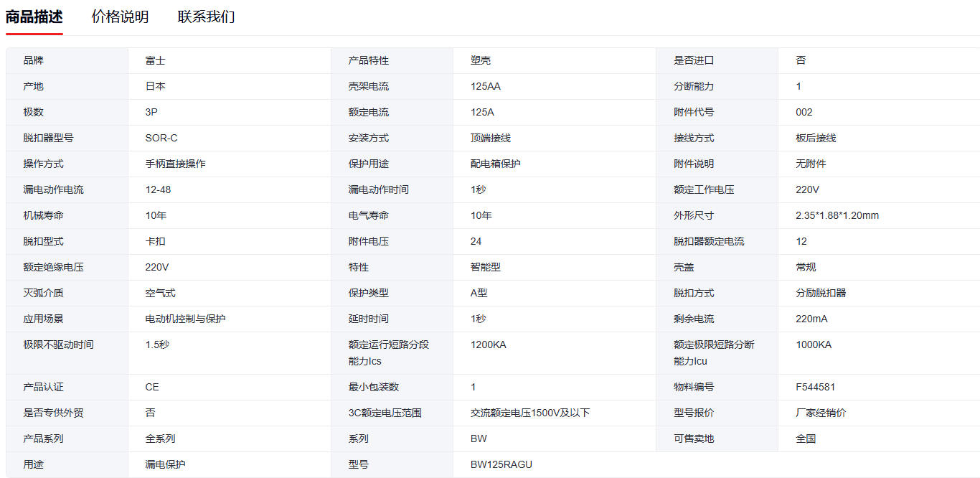Click the 剩余电流 value 220mA

(811, 319)
